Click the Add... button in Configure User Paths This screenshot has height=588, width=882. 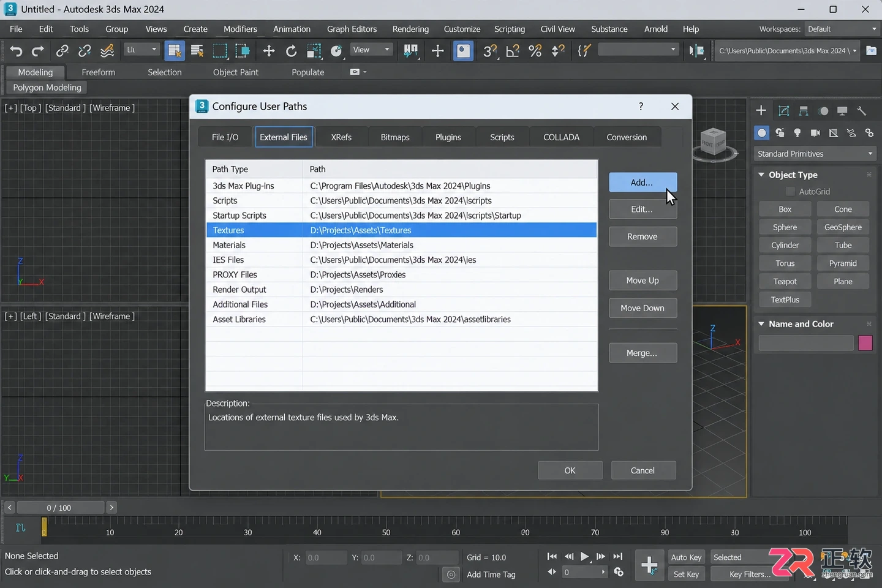click(x=643, y=183)
